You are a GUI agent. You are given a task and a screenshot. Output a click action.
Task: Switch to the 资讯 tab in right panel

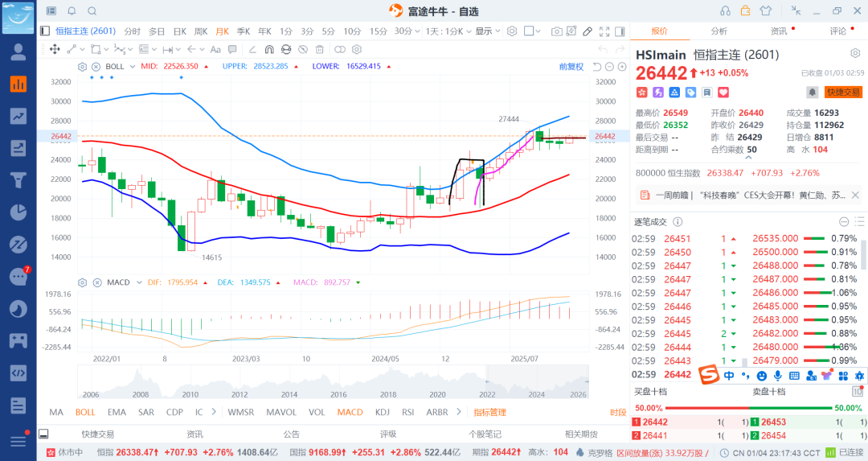click(779, 31)
